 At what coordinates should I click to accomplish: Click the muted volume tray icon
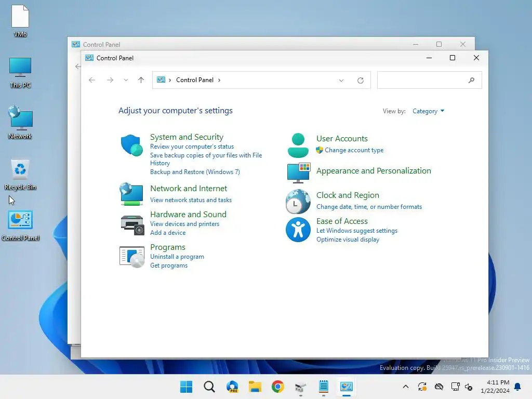(x=469, y=387)
